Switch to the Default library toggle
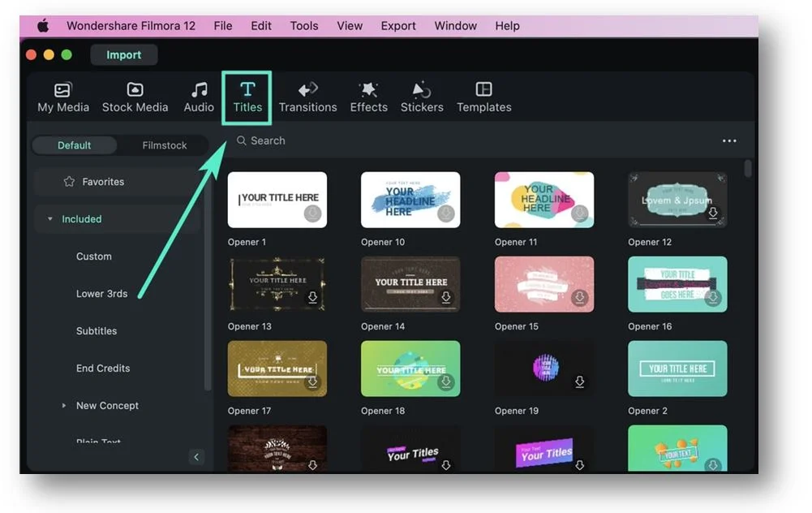The image size is (812, 513). click(x=74, y=145)
